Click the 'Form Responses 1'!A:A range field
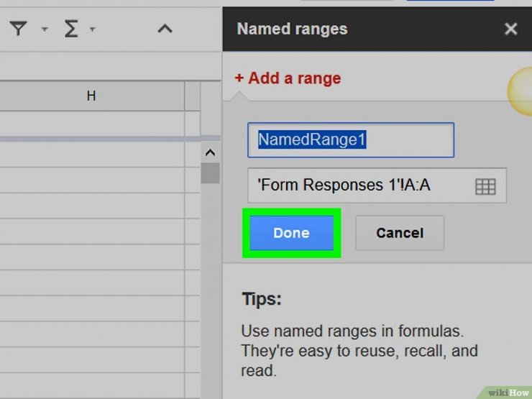Image resolution: width=532 pixels, height=399 pixels. tap(377, 185)
